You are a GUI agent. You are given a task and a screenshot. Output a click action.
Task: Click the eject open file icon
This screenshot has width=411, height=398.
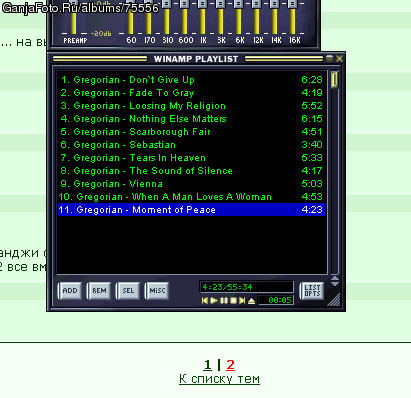[252, 301]
